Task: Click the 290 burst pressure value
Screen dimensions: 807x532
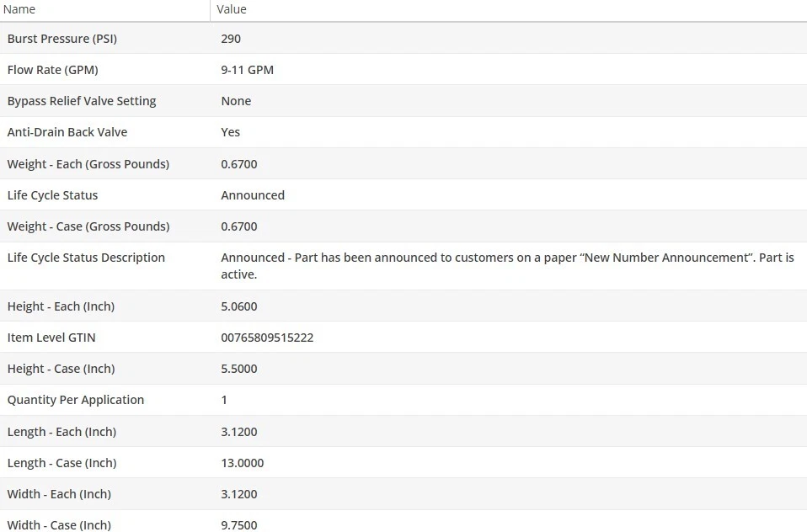Action: [x=231, y=39]
